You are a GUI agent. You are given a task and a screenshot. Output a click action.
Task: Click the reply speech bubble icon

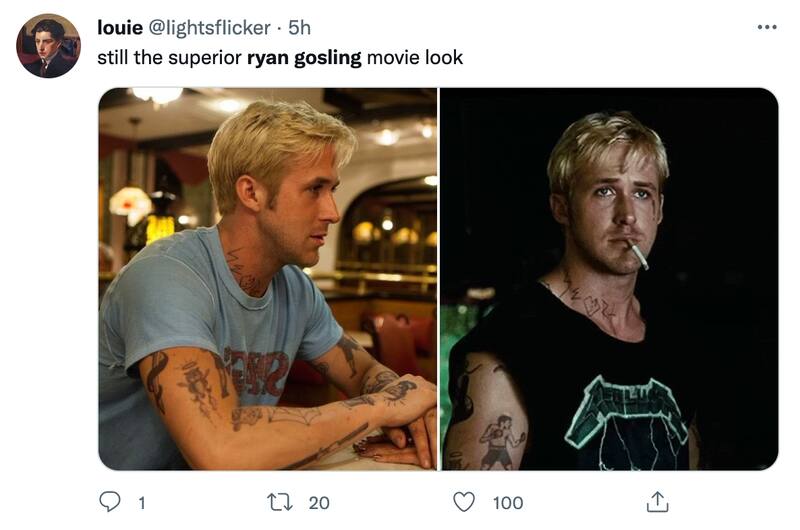(x=110, y=502)
